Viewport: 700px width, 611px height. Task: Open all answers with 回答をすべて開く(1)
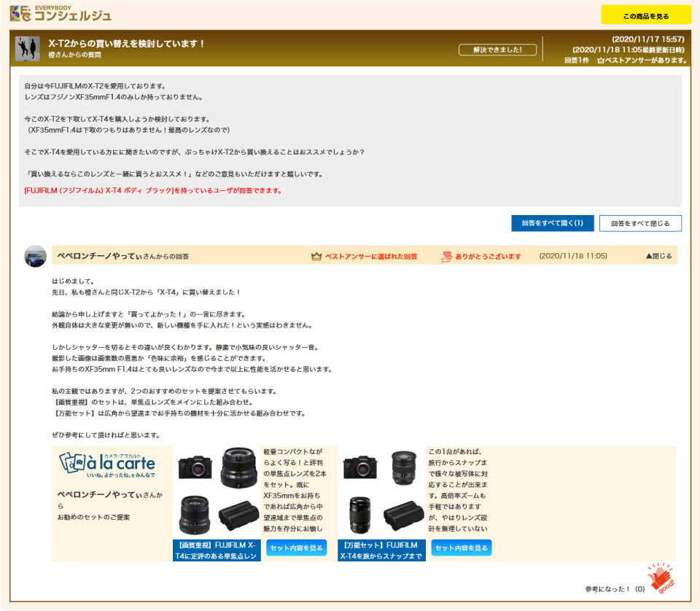tap(552, 223)
